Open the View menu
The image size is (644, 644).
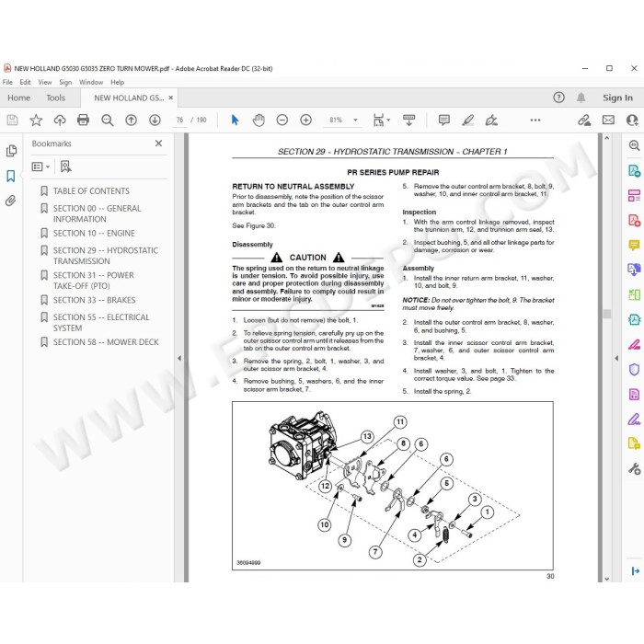[x=45, y=82]
